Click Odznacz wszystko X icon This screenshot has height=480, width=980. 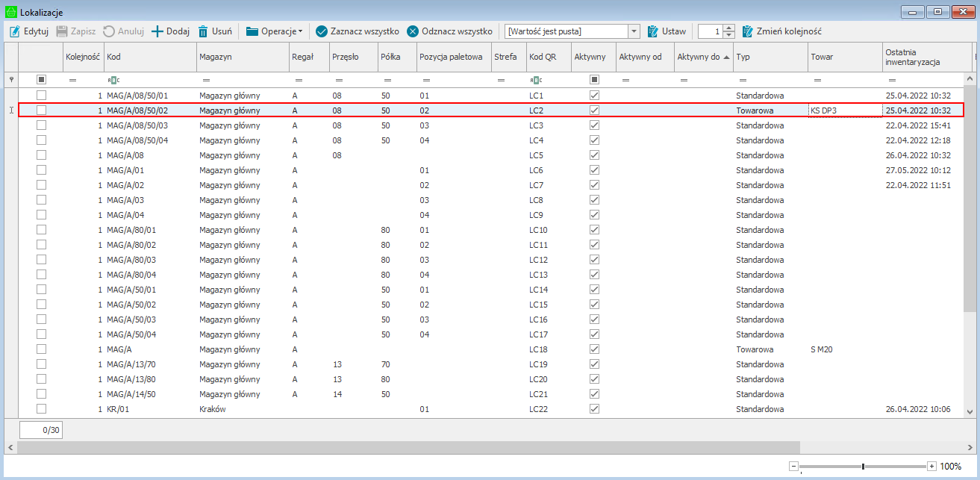413,31
